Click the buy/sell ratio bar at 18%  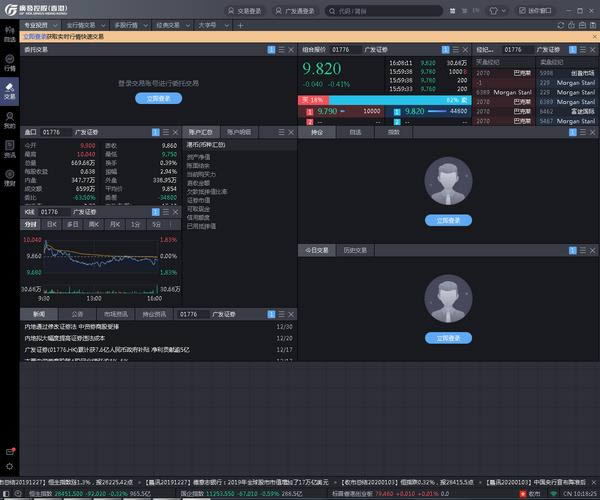point(313,100)
